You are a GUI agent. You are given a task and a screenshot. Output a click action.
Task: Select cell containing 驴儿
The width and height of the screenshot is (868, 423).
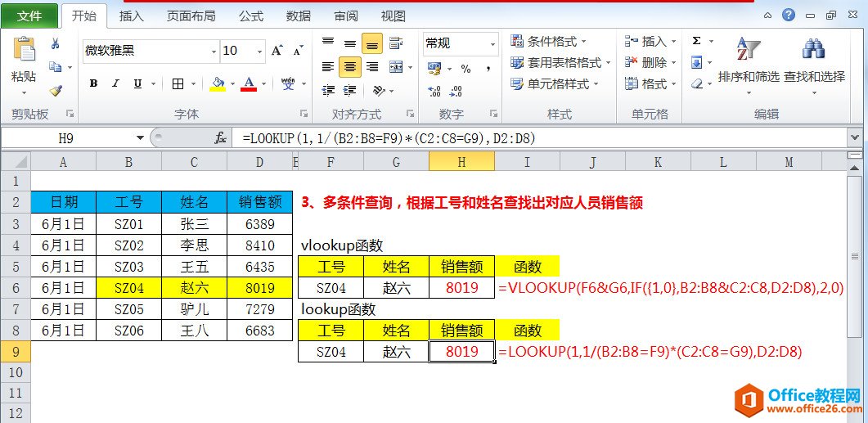click(195, 308)
